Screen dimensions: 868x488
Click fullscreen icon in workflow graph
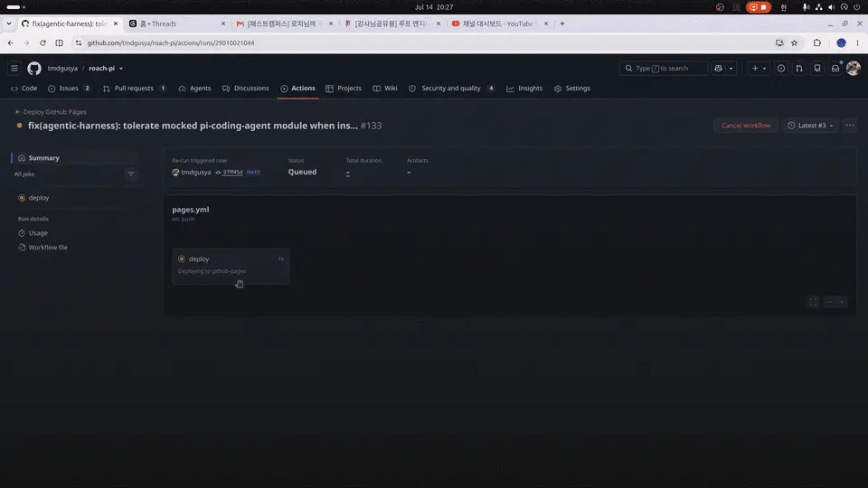813,302
